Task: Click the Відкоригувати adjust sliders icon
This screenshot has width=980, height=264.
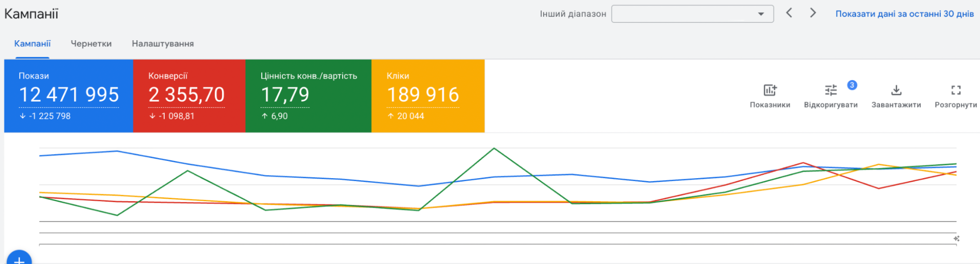Action: point(830,90)
